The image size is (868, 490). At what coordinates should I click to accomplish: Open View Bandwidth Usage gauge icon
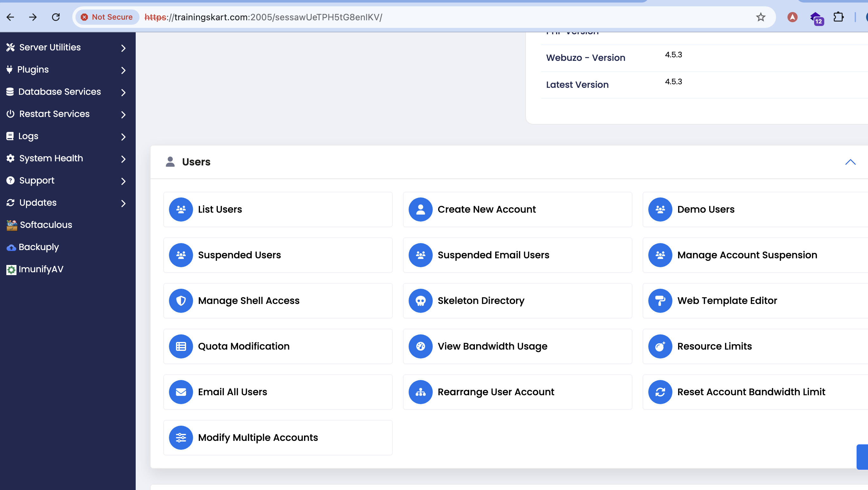pos(420,346)
